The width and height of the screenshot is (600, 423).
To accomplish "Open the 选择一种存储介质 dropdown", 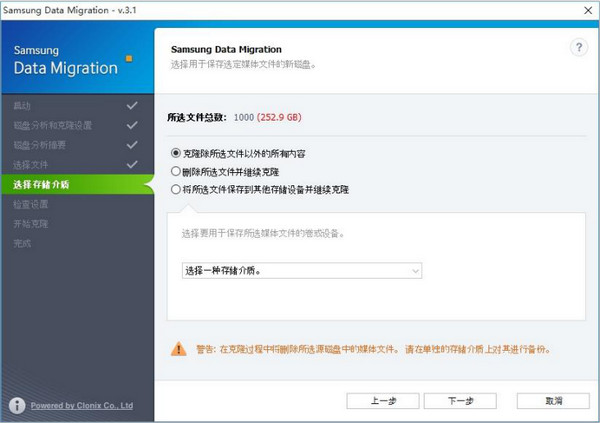I will coord(302,271).
